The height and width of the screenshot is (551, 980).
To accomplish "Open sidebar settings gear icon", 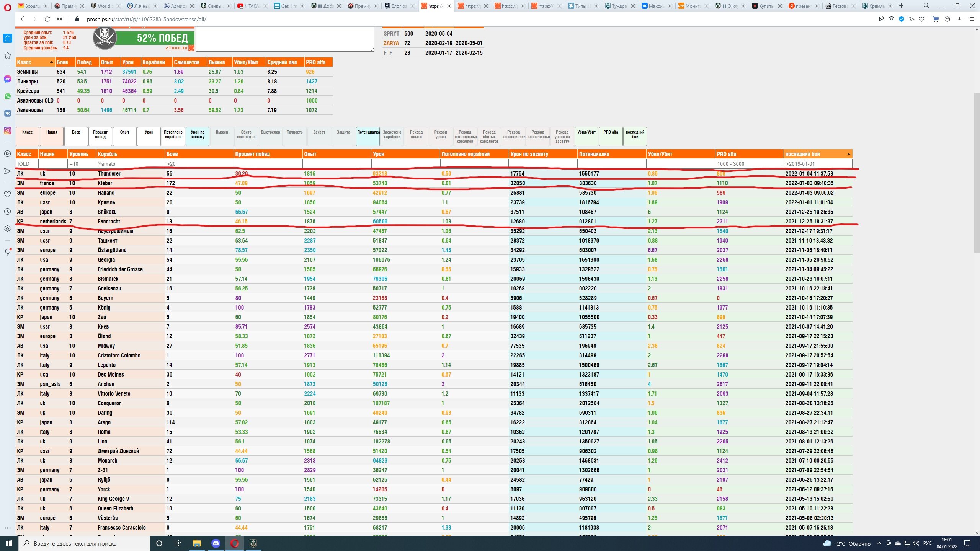I will (8, 228).
